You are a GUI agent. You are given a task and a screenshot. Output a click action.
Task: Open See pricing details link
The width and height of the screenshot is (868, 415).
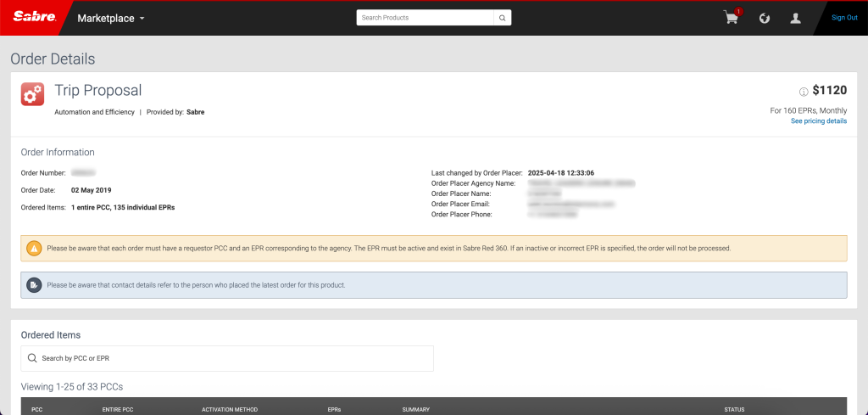[819, 121]
